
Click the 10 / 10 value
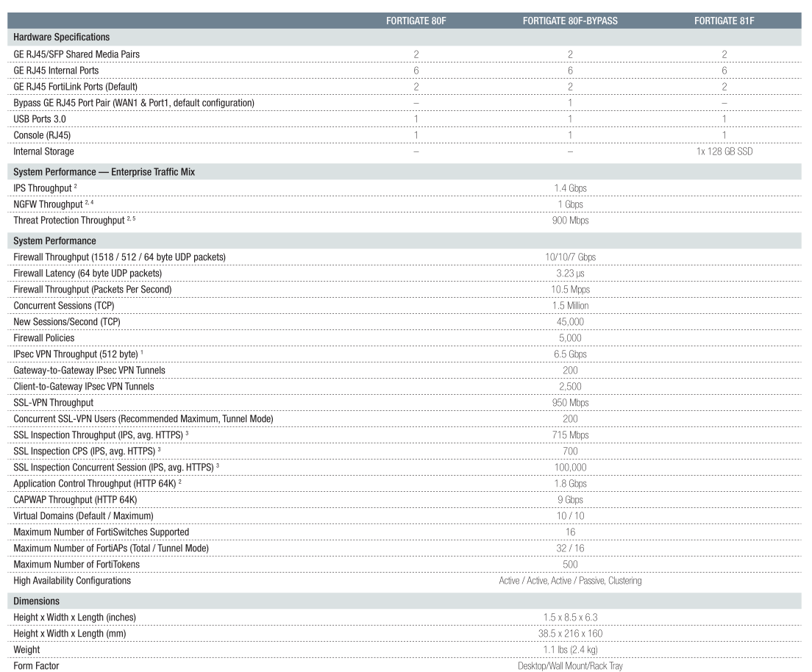point(570,515)
